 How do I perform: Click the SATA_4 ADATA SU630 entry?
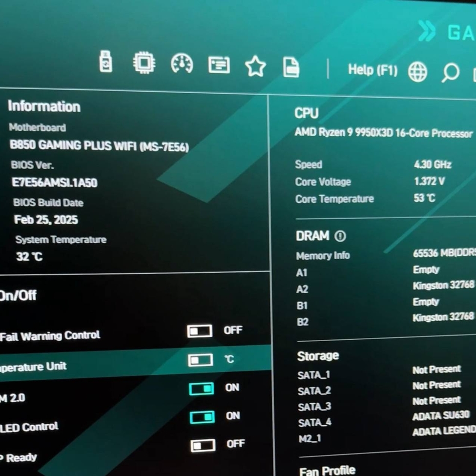coord(440,415)
